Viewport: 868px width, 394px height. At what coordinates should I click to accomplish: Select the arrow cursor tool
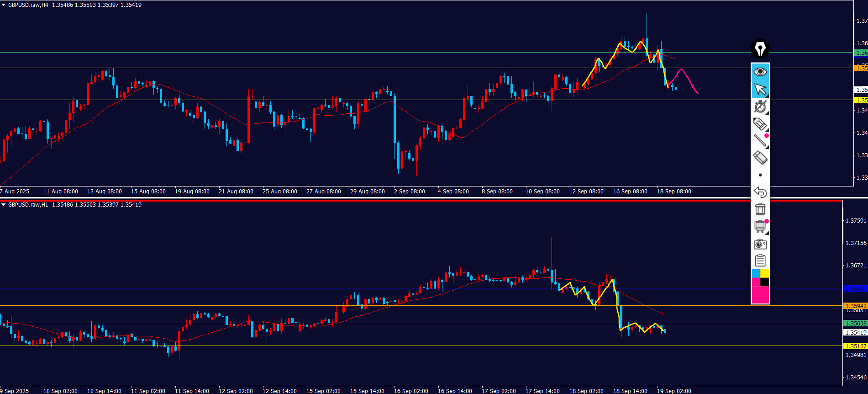coord(760,89)
